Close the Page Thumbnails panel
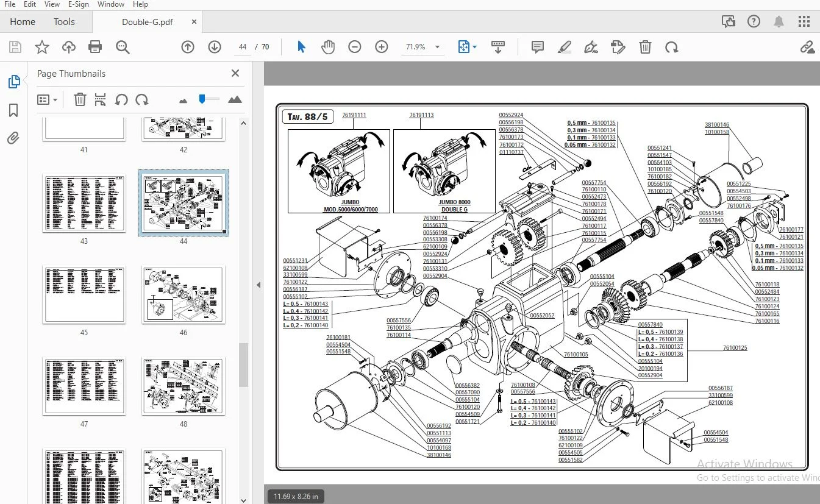The width and height of the screenshot is (820, 504). tap(235, 73)
